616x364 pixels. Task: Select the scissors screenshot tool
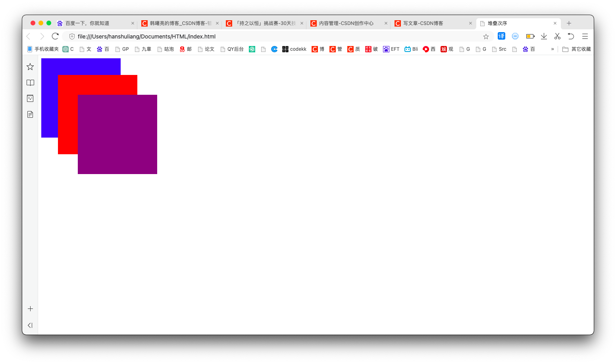(557, 36)
